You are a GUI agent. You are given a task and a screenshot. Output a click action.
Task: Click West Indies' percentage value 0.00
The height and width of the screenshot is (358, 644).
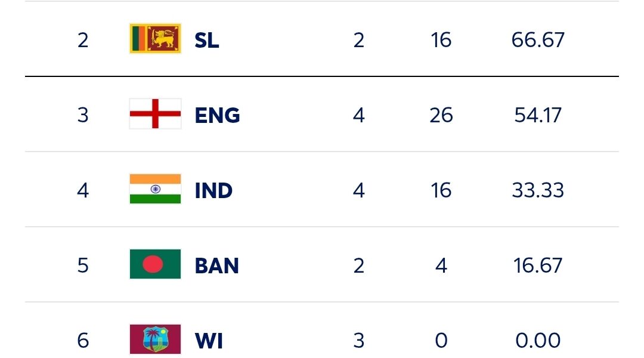tap(538, 341)
